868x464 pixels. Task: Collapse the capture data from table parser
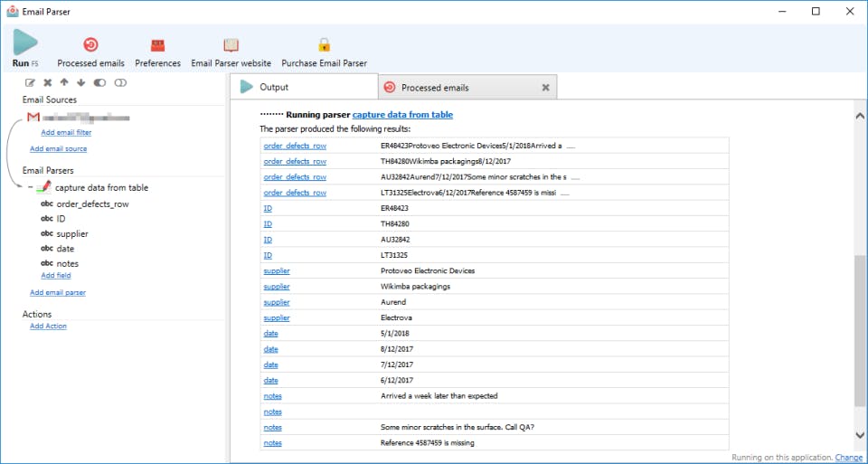tap(31, 188)
